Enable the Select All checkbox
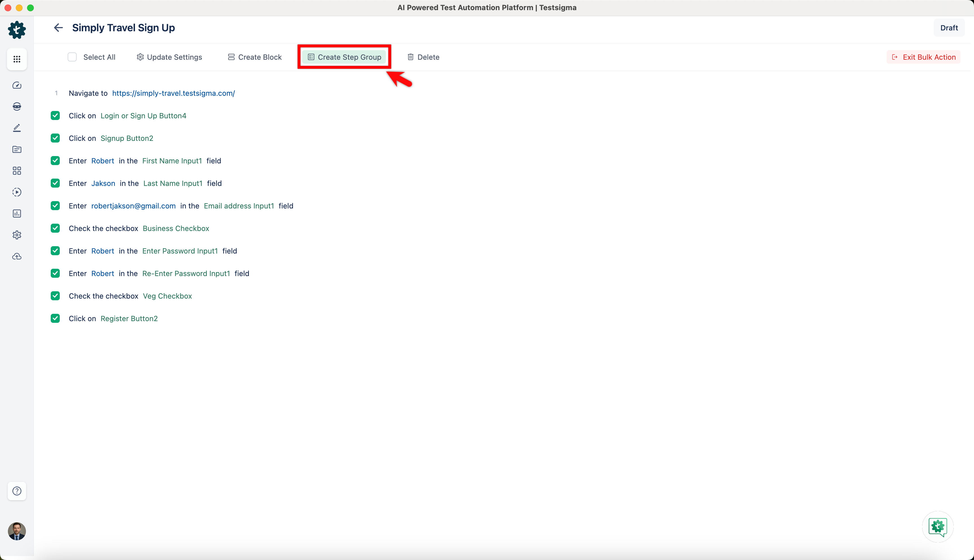The image size is (974, 560). tap(72, 57)
